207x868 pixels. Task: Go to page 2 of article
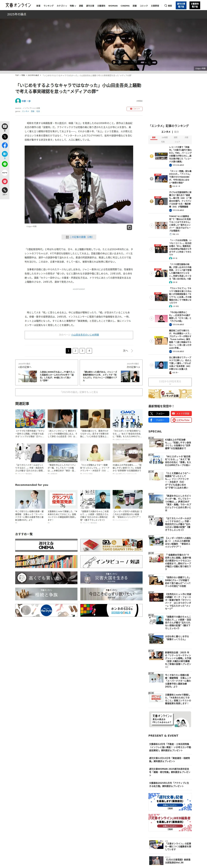75,351
